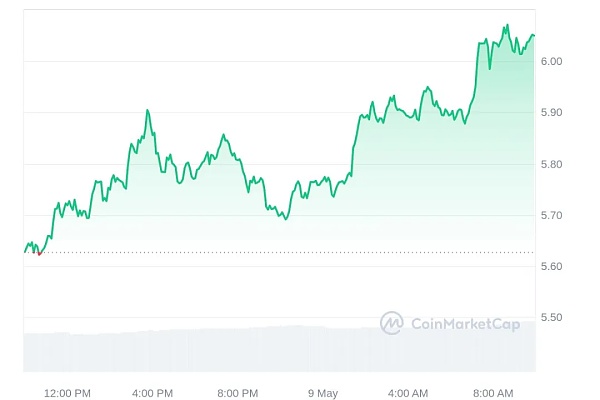Screen dimensions: 600x400
Task: Click the dotted opening-price baseline
Action: [300, 252]
